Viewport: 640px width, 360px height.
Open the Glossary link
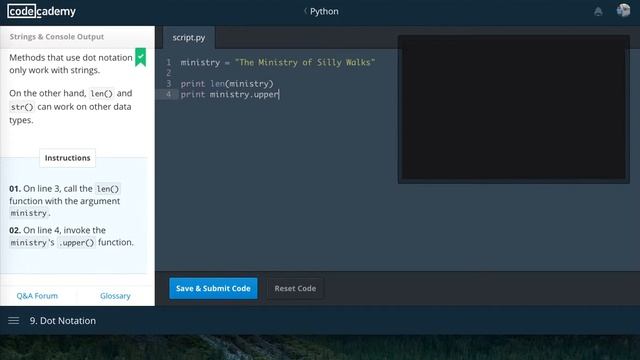[x=115, y=296]
